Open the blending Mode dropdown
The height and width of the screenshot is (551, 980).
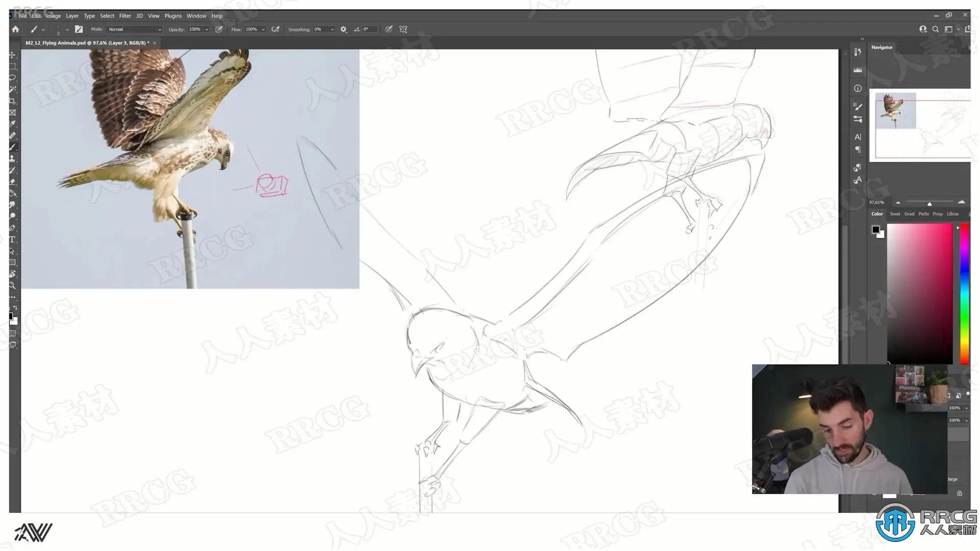click(x=135, y=30)
